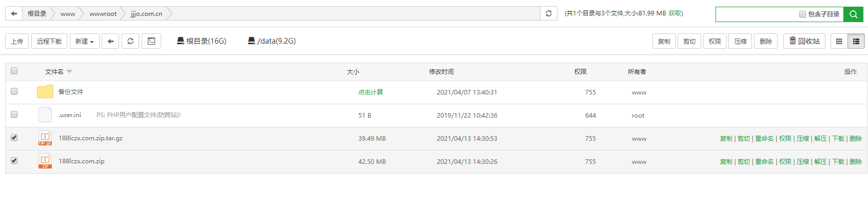Refresh file list from the toolbar

[130, 41]
